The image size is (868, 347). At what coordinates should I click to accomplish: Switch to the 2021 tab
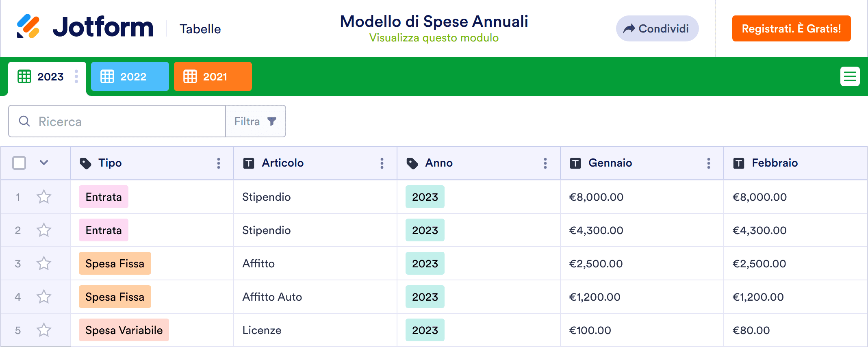pos(213,76)
